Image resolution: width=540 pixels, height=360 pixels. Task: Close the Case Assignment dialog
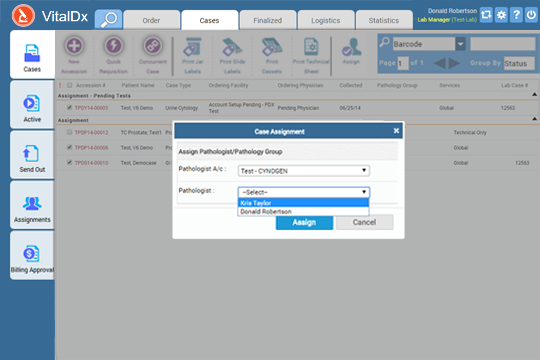point(396,131)
